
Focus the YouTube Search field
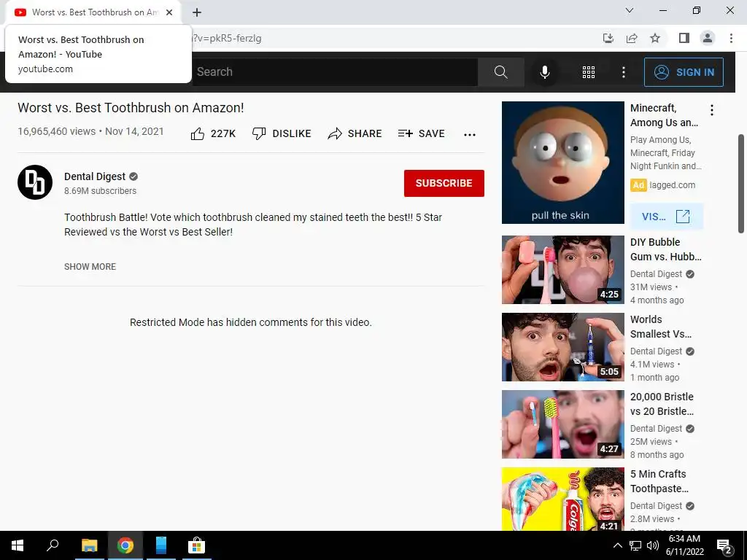[x=335, y=72]
